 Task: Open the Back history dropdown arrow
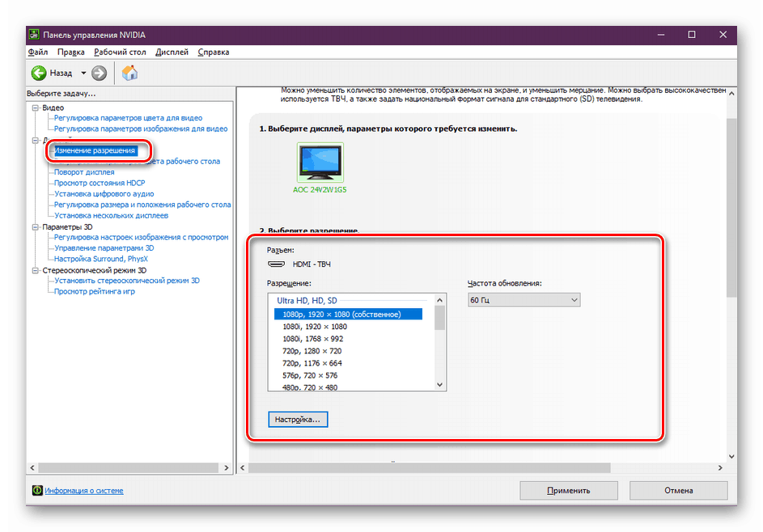[83, 73]
